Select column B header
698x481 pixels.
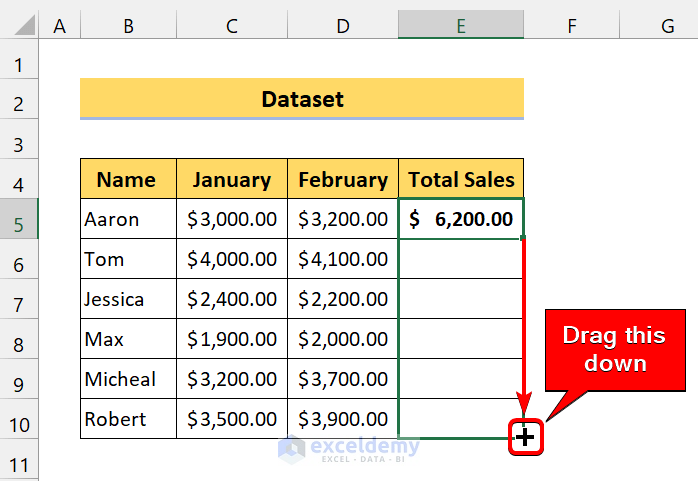128,26
